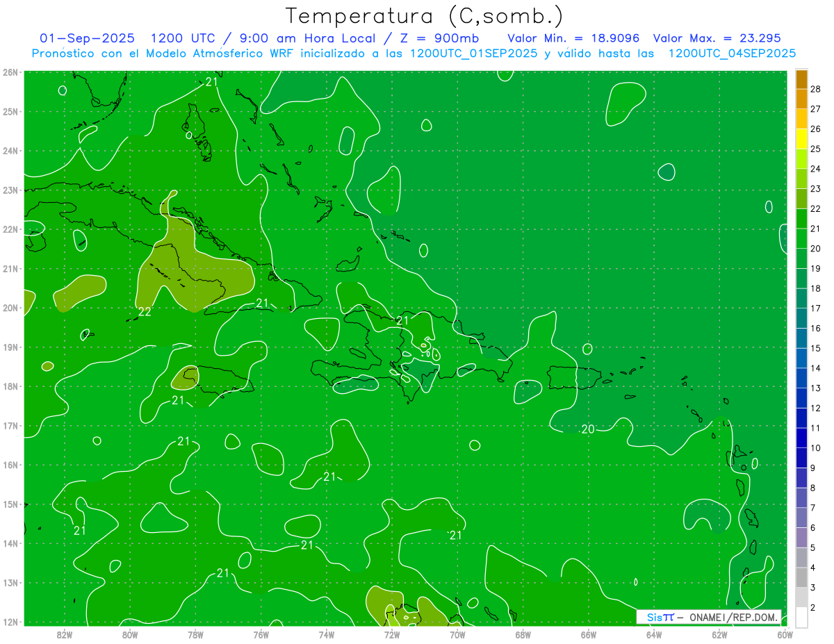The height and width of the screenshot is (644, 834).
Task: Pick the teal swatch between 16 and 17
Action: click(x=801, y=318)
